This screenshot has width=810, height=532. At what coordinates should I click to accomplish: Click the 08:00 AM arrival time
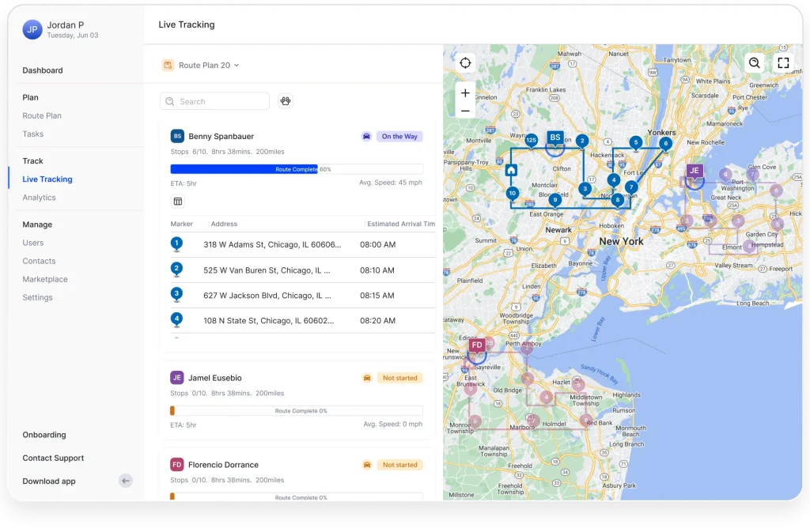coord(377,244)
